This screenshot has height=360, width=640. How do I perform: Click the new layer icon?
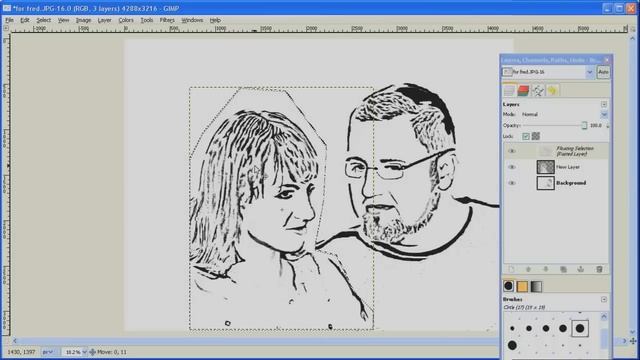[511, 269]
